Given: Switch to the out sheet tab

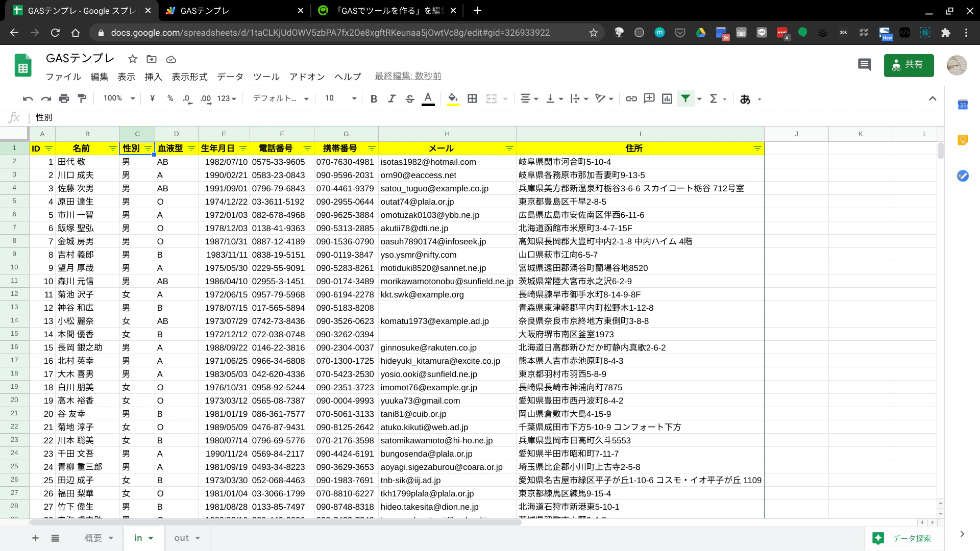Looking at the screenshot, I should 187,538.
